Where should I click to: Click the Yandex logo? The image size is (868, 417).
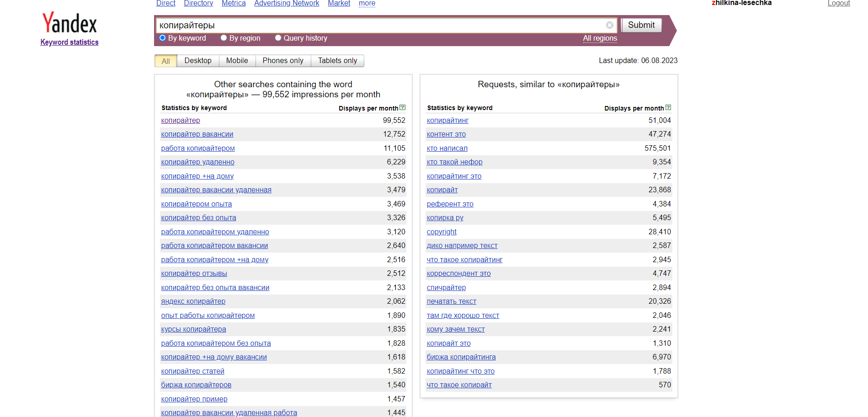[69, 23]
